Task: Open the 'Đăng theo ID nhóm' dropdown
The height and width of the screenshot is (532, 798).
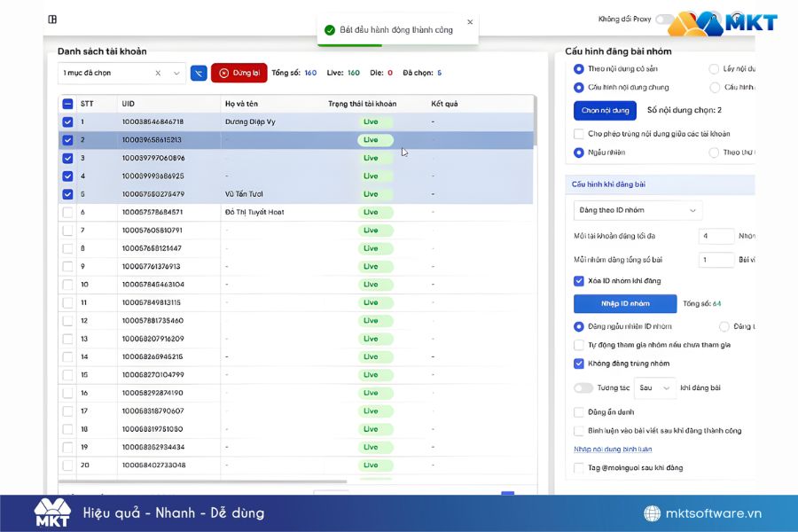Action: 637,210
